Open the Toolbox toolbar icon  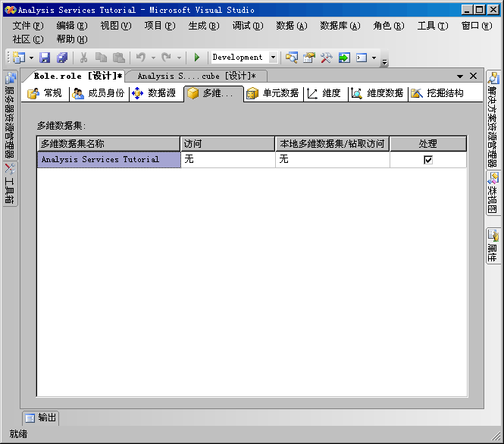click(x=327, y=58)
